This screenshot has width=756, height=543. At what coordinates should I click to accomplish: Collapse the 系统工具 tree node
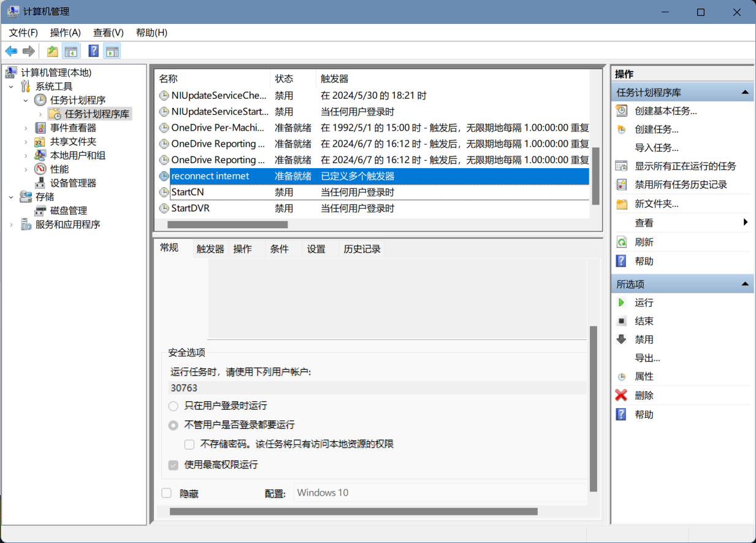click(11, 87)
